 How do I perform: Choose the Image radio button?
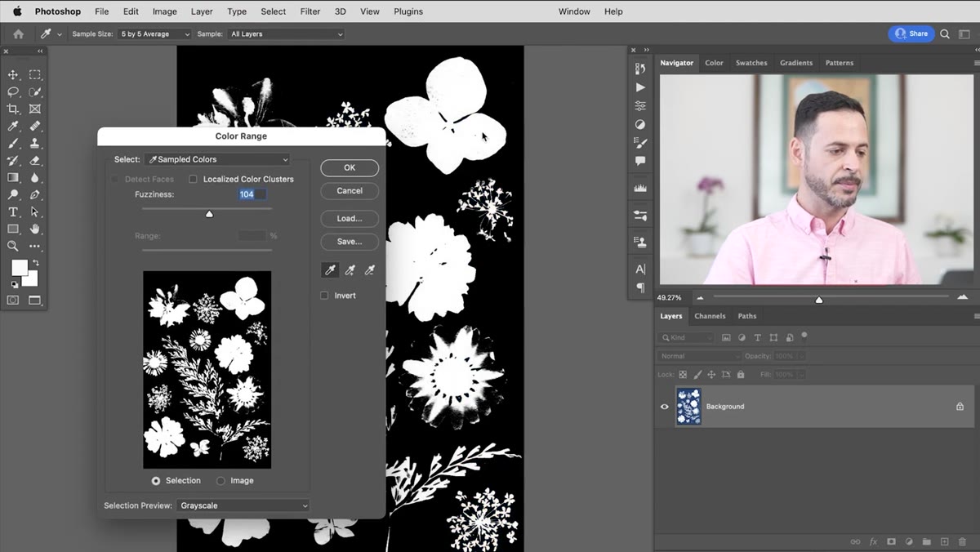220,481
